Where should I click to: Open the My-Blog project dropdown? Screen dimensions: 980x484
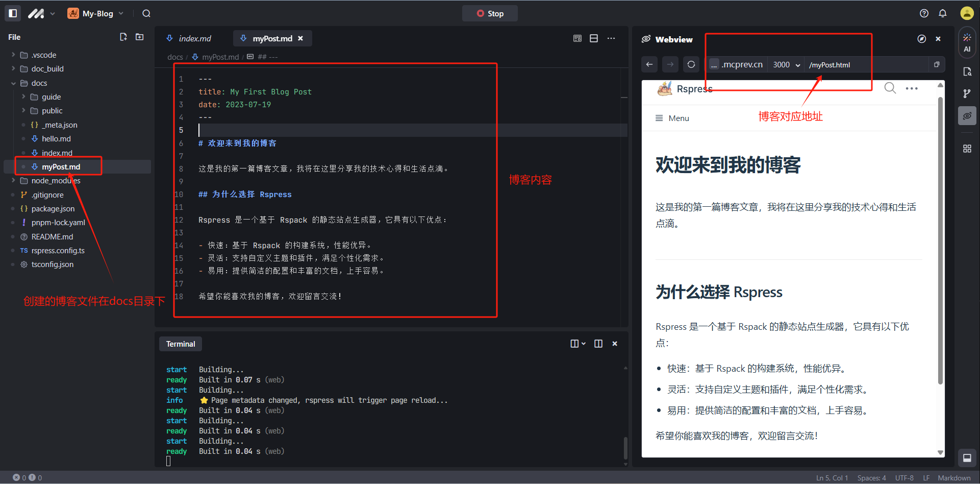(96, 13)
